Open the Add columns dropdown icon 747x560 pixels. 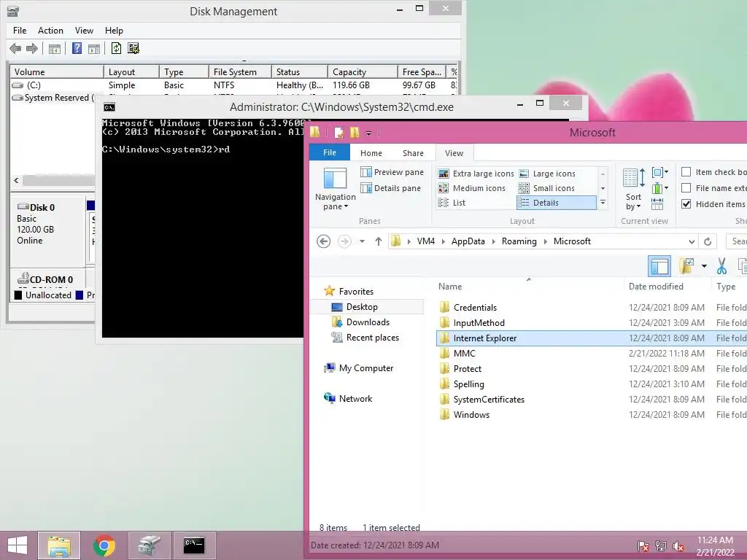click(659, 188)
